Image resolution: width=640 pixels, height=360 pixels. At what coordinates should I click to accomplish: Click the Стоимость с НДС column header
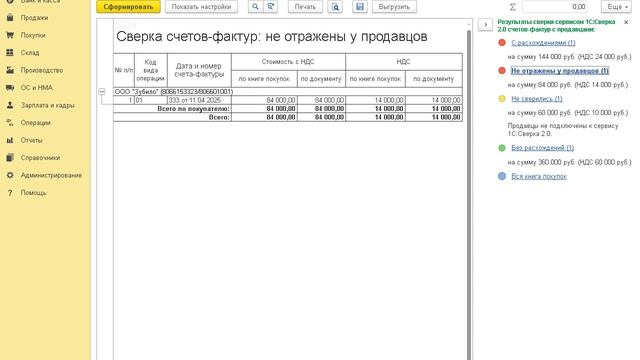pyautogui.click(x=288, y=62)
